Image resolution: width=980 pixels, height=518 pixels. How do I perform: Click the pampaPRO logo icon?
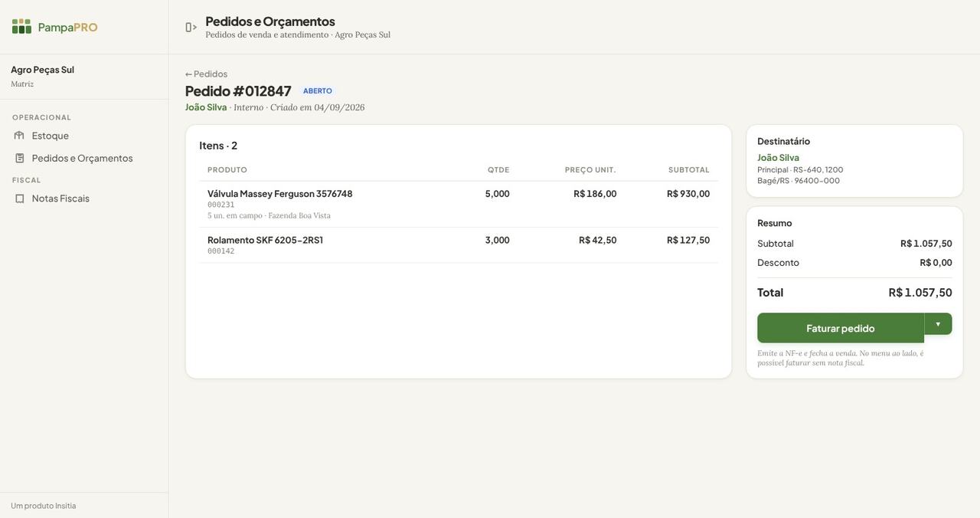(21, 27)
